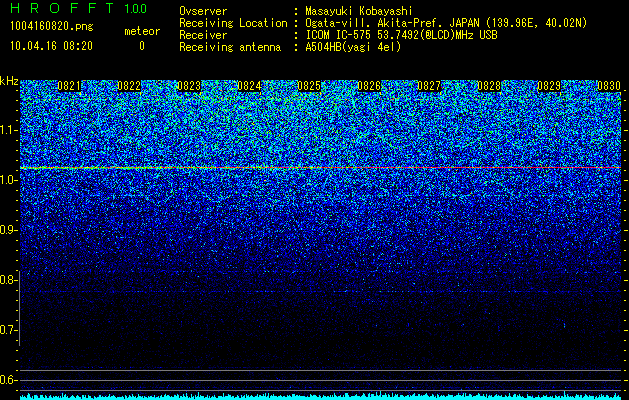This screenshot has height=400, width=629.
Task: Click the 0823 time marker
Action: pyautogui.click(x=189, y=86)
